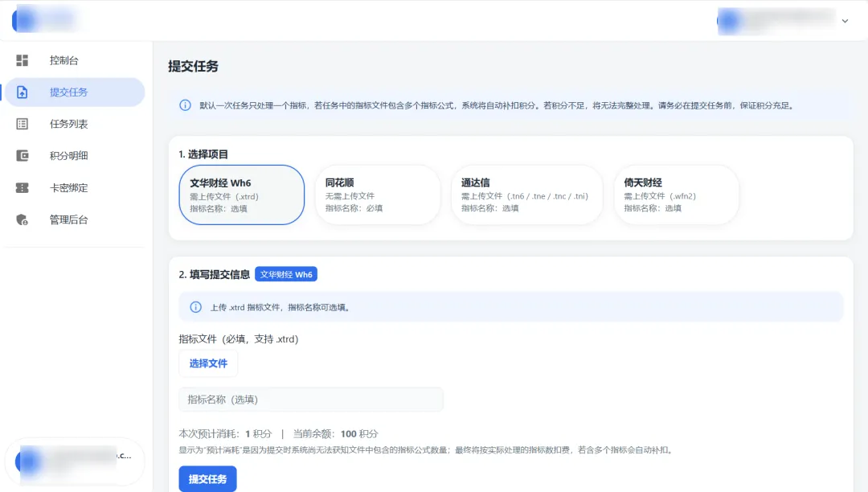Click the 积分明细 wallet icon
The image size is (868, 492).
click(x=23, y=155)
